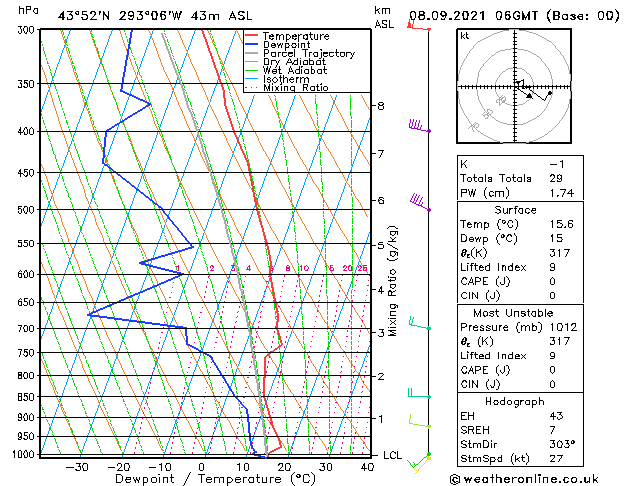Click the Totals Totals value 29
Screen dimensions: 629x486
coord(556,178)
